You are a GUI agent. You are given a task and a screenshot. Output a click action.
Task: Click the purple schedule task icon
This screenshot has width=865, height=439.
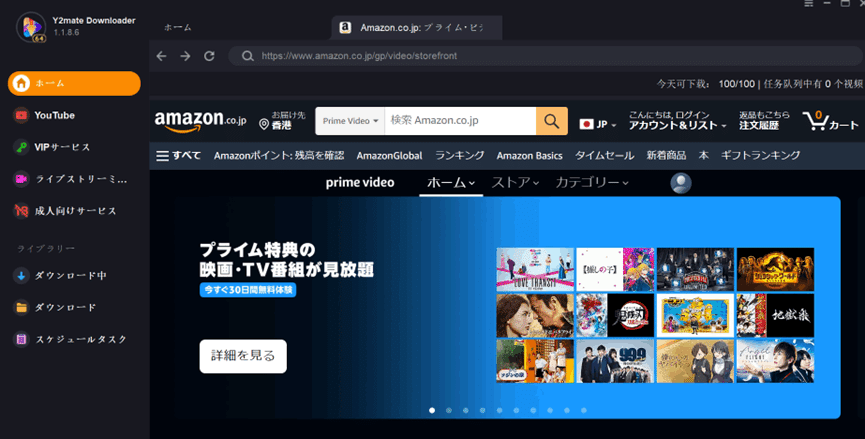click(x=21, y=339)
